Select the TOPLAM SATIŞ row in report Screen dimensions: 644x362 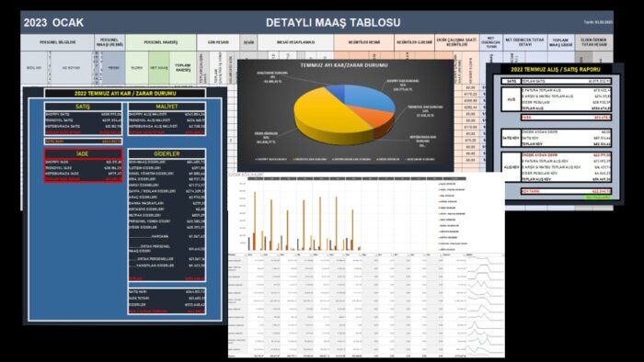(566, 81)
